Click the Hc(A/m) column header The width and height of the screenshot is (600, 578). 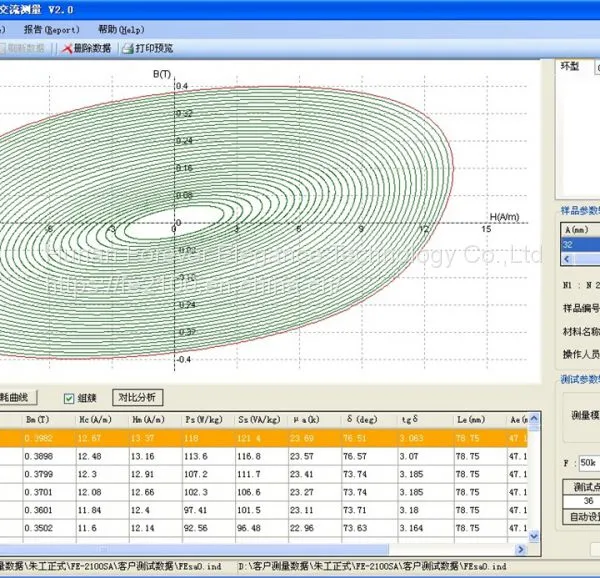point(103,420)
